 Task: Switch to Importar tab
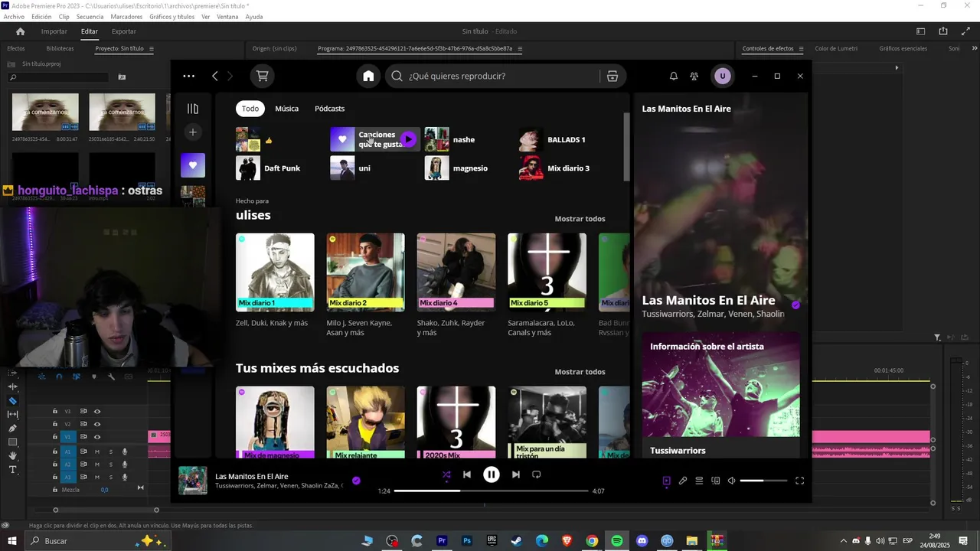pos(54,31)
